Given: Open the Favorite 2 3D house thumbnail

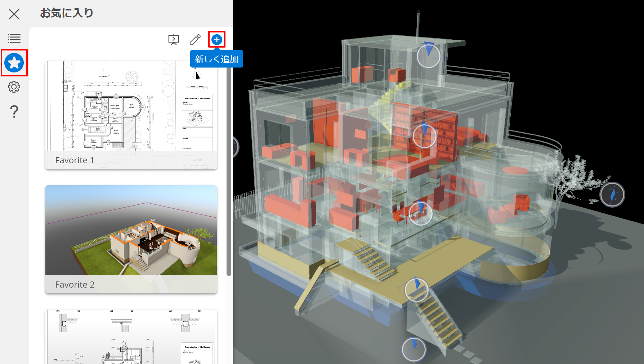Looking at the screenshot, I should [x=131, y=239].
